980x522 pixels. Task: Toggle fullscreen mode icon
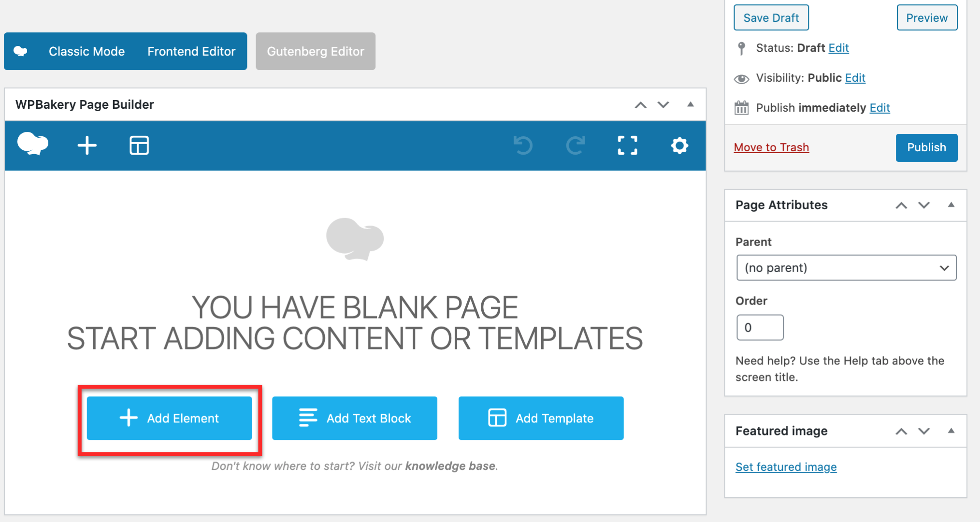point(627,145)
